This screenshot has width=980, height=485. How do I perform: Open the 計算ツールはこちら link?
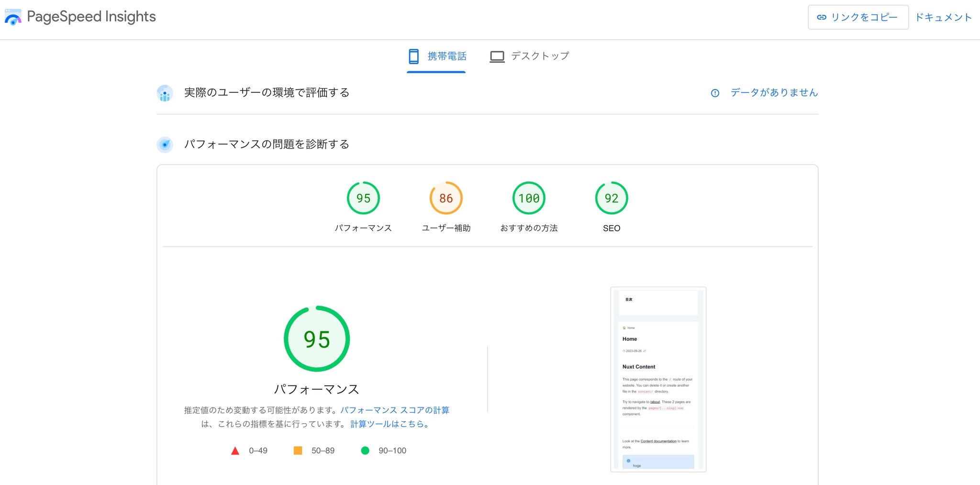tap(390, 424)
